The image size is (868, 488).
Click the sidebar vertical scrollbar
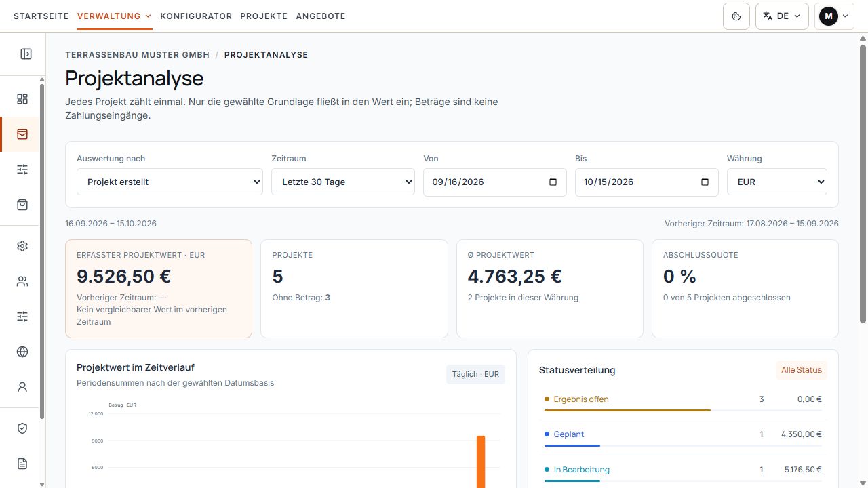click(42, 251)
